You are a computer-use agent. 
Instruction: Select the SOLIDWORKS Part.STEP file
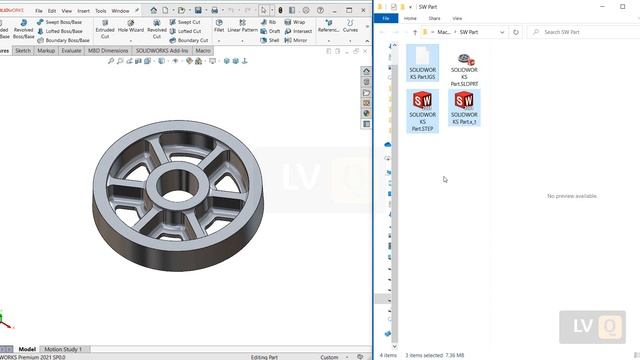(422, 111)
